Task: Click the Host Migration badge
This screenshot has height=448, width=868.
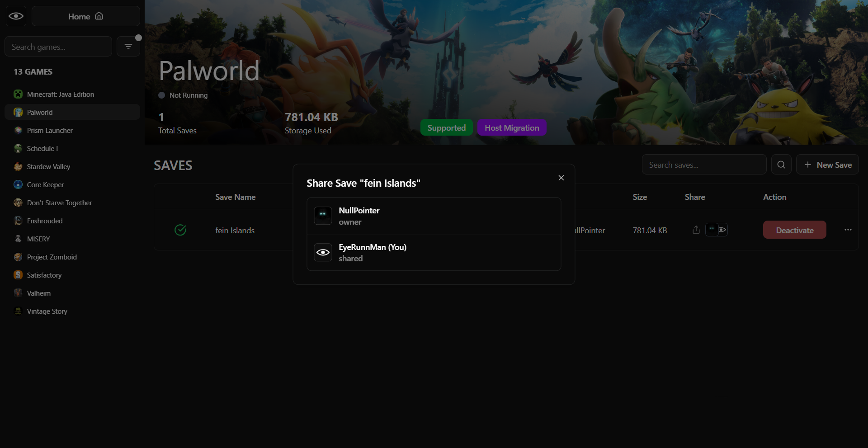Action: pyautogui.click(x=512, y=128)
